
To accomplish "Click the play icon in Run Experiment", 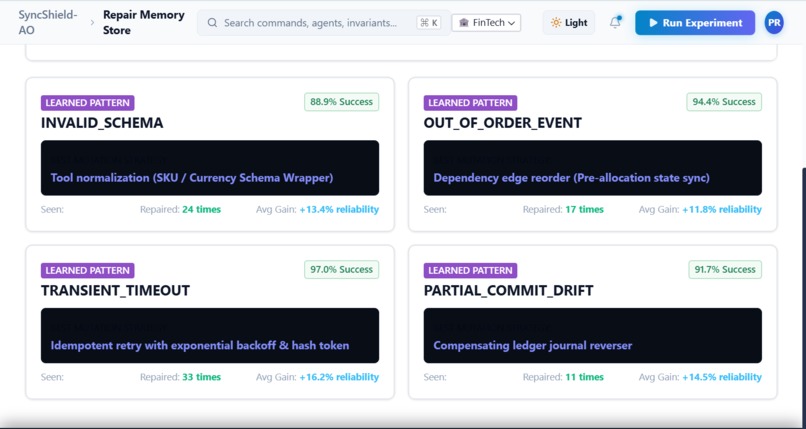I will [653, 23].
